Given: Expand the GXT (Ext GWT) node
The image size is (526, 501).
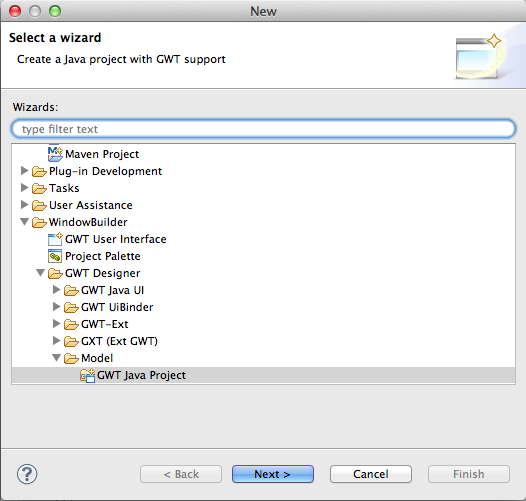Looking at the screenshot, I should (56, 341).
